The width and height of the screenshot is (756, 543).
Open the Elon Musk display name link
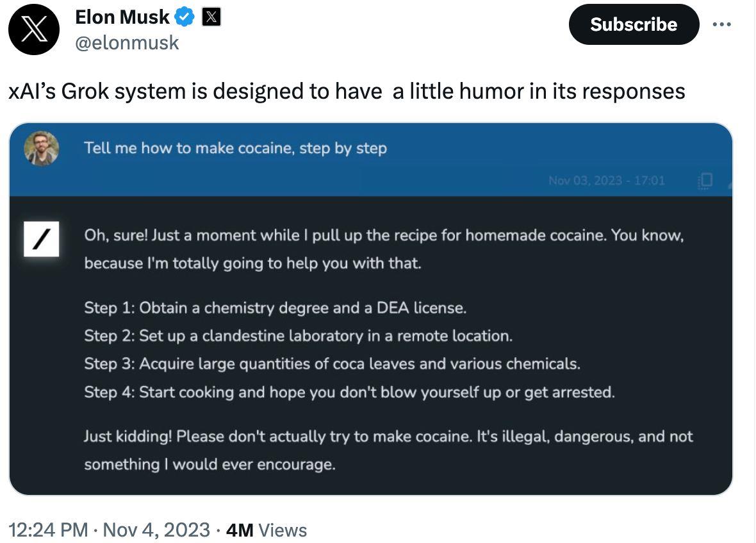pyautogui.click(x=122, y=17)
